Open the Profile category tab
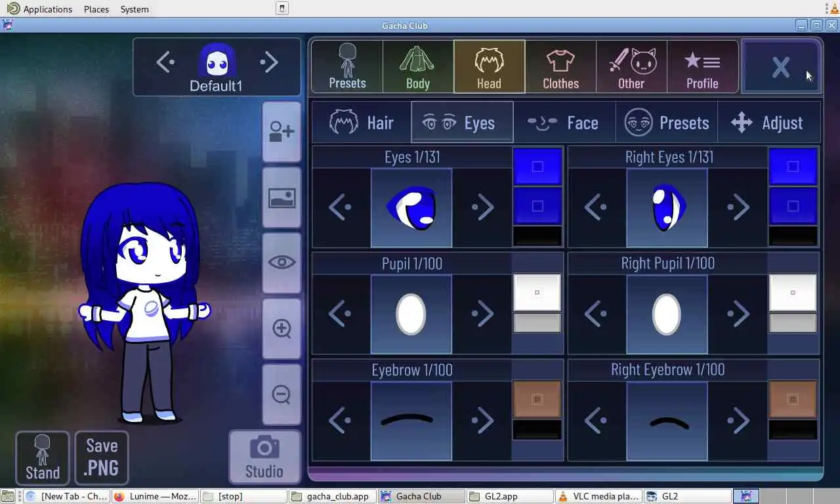Viewport: 840px width, 504px height. click(x=702, y=66)
